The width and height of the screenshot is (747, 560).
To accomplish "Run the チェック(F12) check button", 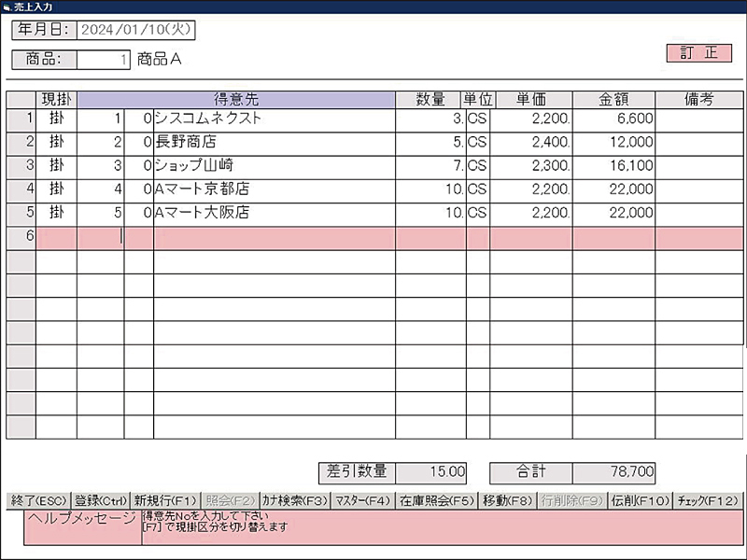I will click(708, 500).
